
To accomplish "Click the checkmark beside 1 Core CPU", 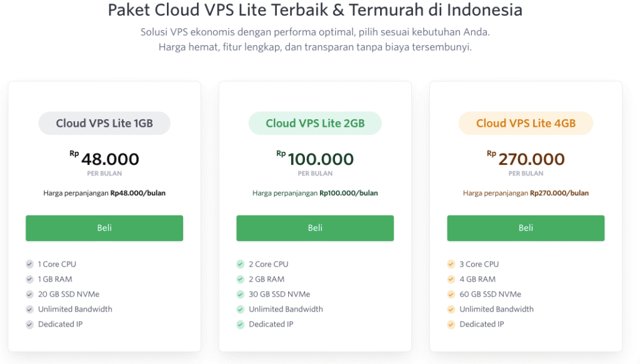I will point(29,264).
